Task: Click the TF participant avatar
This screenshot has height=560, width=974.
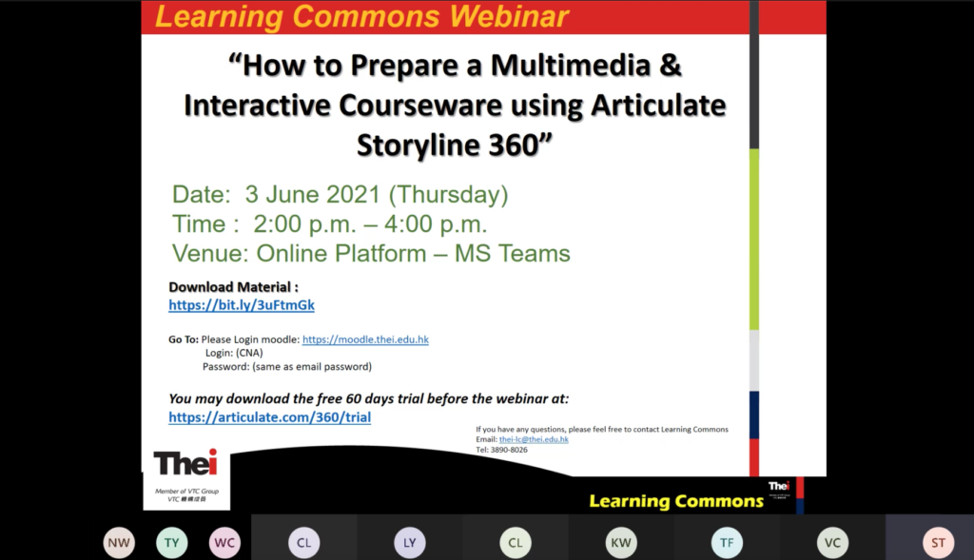Action: pos(727,543)
